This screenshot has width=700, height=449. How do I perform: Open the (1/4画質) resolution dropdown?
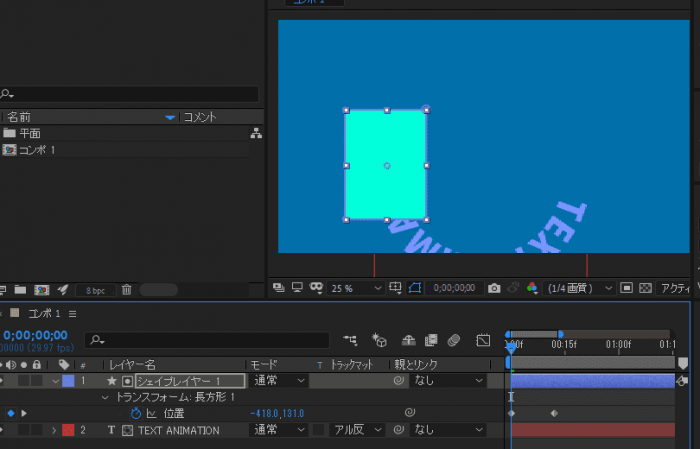point(579,288)
